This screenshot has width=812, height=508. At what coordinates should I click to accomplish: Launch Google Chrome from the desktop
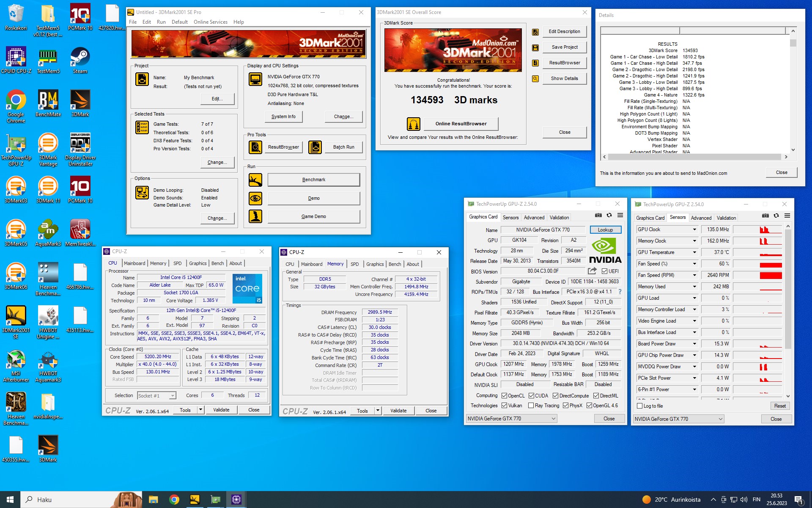(16, 106)
